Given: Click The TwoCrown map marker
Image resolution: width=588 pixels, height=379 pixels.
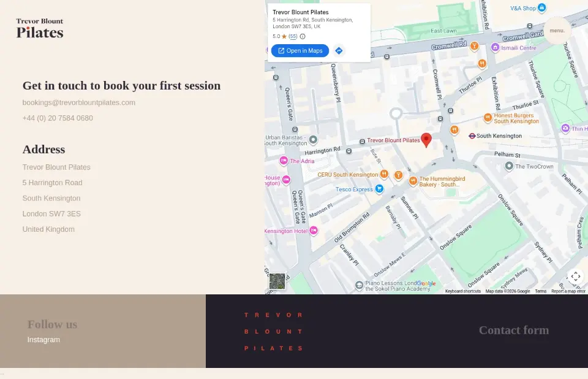Looking at the screenshot, I should click(509, 166).
